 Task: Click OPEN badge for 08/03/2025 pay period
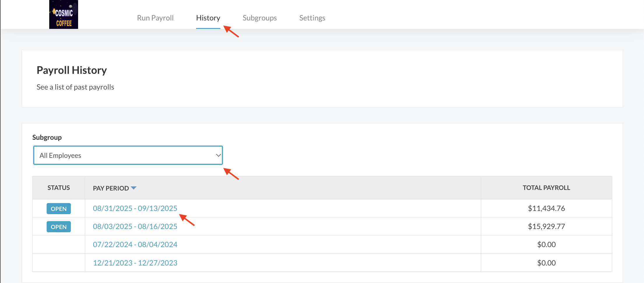59,227
